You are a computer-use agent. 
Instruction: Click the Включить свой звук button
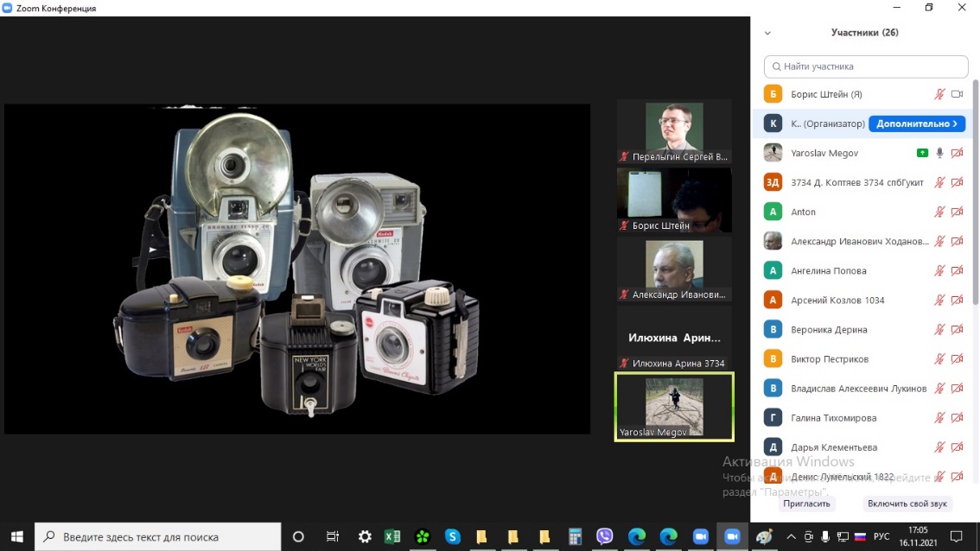coord(907,503)
